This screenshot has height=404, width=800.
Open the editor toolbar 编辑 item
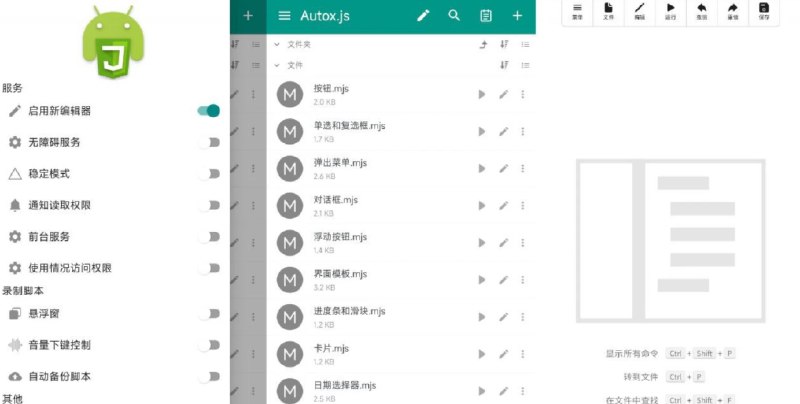click(x=639, y=11)
